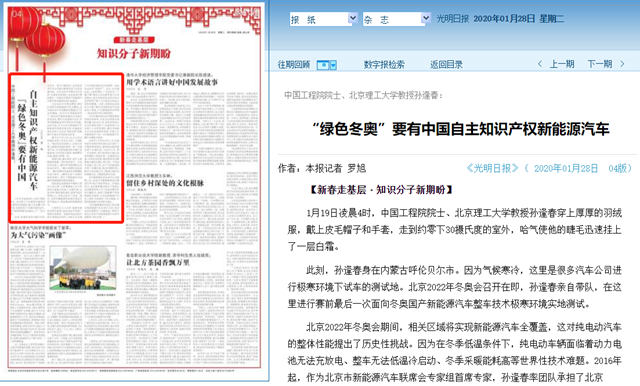Click the airship photo on the newspaper page
Screen dimensions: 640x386
tap(83, 268)
